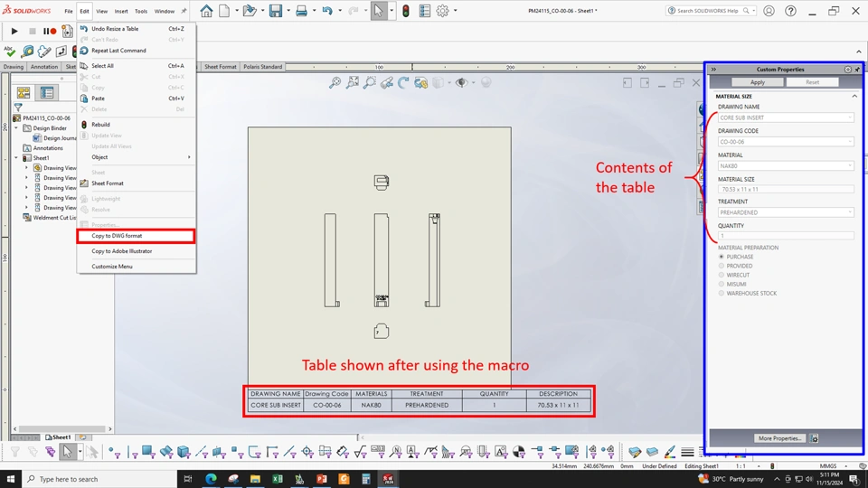Select the WIRECUT radio button
The width and height of the screenshot is (868, 488).
pyautogui.click(x=722, y=275)
